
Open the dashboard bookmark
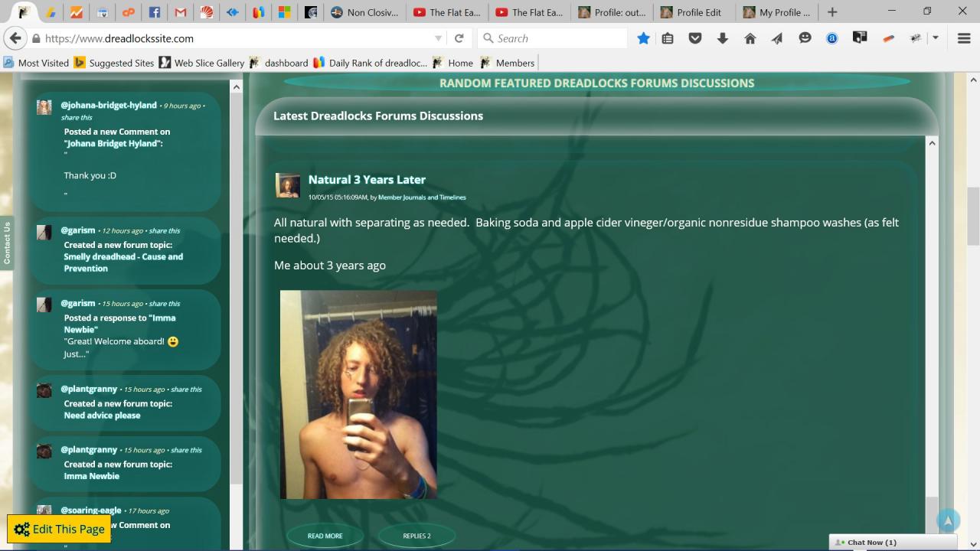coord(279,63)
